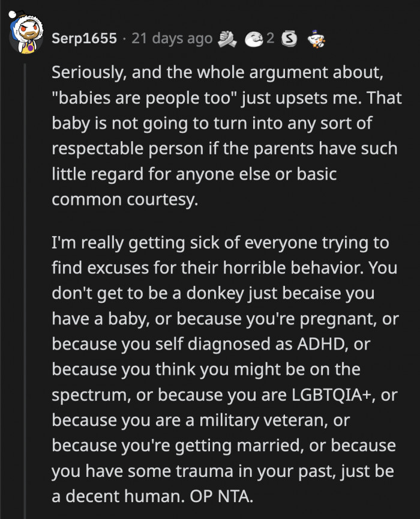This screenshot has width=420, height=519.
Task: Select the Wholesome smiling-face award
Action: (254, 38)
